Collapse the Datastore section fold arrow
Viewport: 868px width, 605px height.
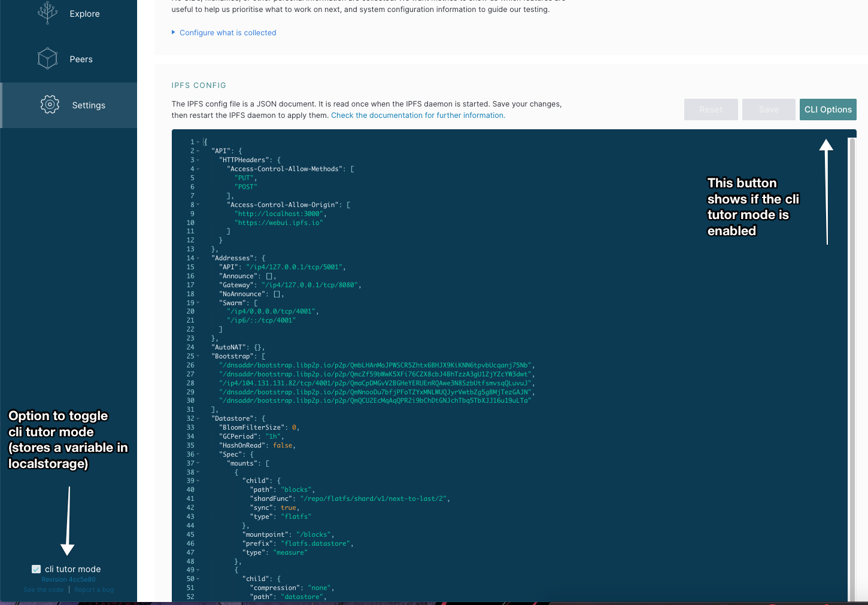pyautogui.click(x=198, y=418)
